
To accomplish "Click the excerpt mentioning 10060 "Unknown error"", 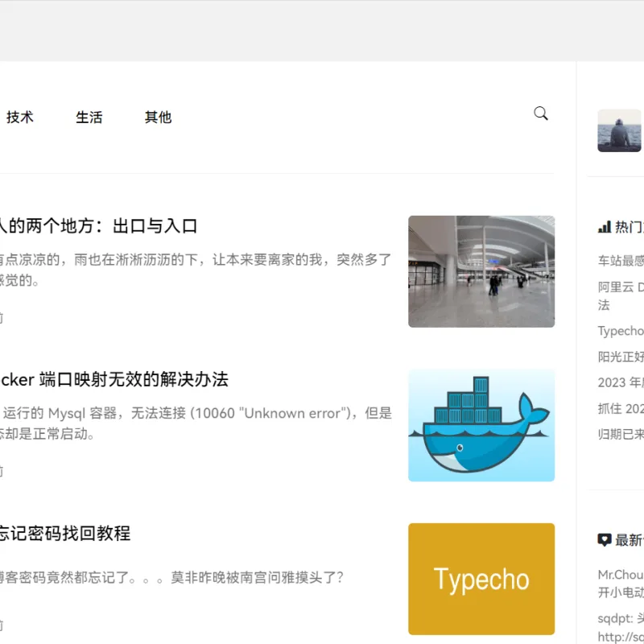I will [196, 423].
